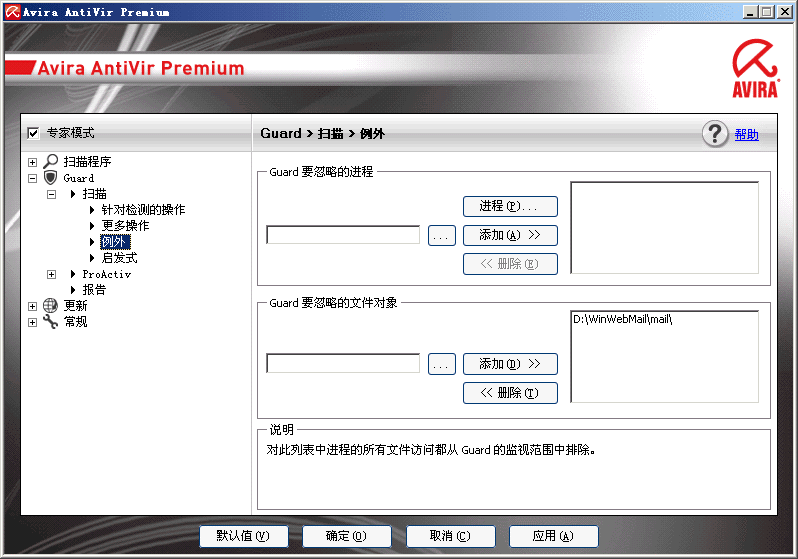Click the 默认值(V) defaults button
The width and height of the screenshot is (798, 559).
tap(243, 536)
